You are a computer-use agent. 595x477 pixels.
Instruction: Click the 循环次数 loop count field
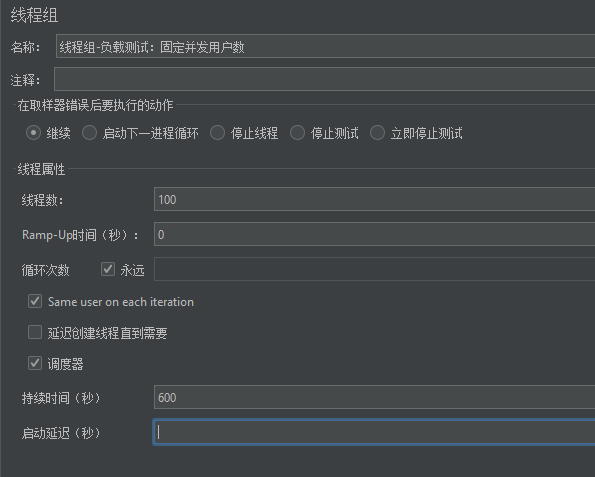[375, 269]
